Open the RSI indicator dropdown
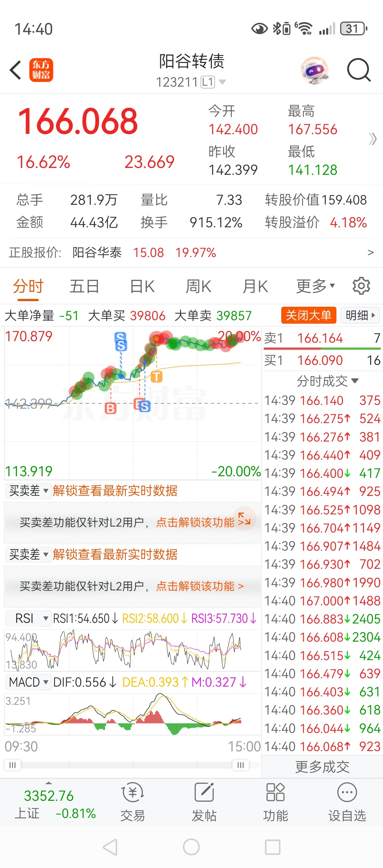383x868 pixels. [29, 618]
